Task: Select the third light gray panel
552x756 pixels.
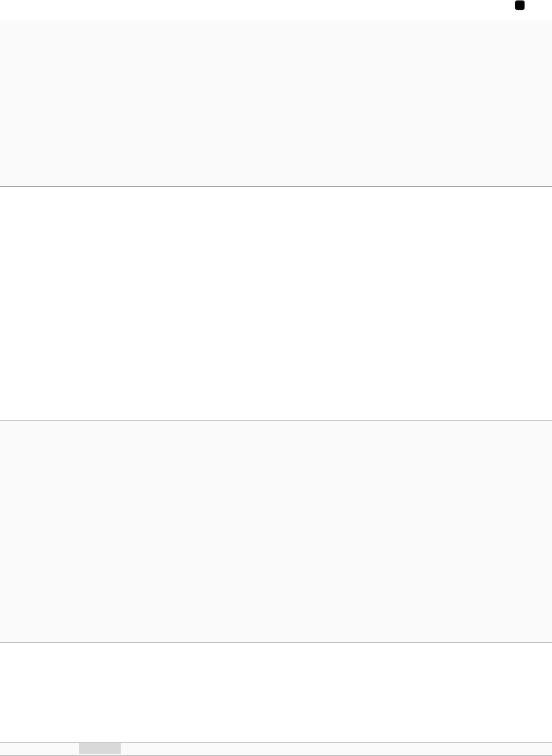Action: pos(276,532)
